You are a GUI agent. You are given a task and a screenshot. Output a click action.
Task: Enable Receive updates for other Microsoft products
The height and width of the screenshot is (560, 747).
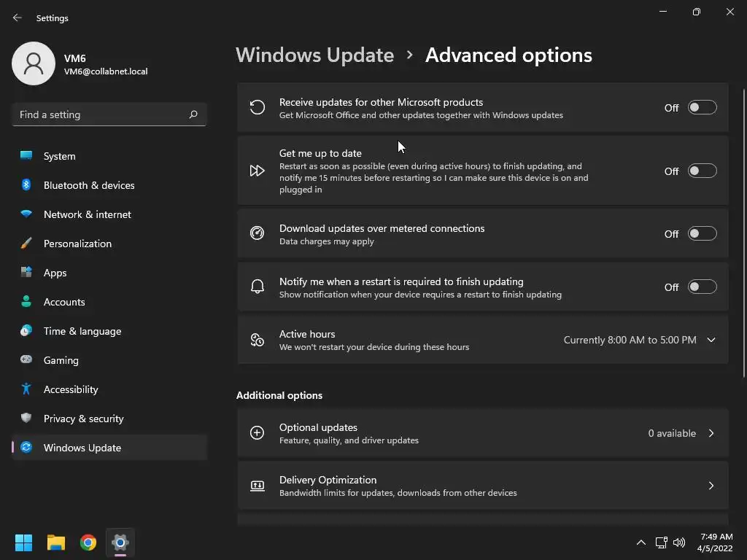pos(703,108)
